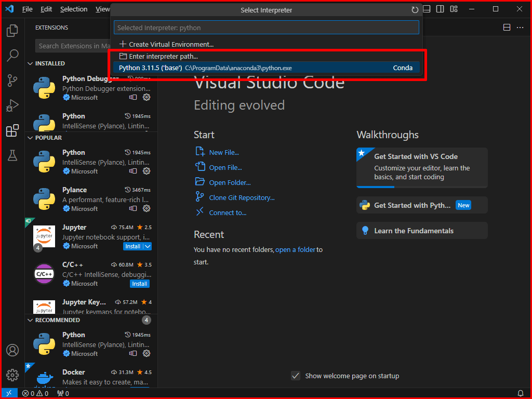This screenshot has height=399, width=532.
Task: Show errors and warnings count in status bar
Action: (x=35, y=393)
